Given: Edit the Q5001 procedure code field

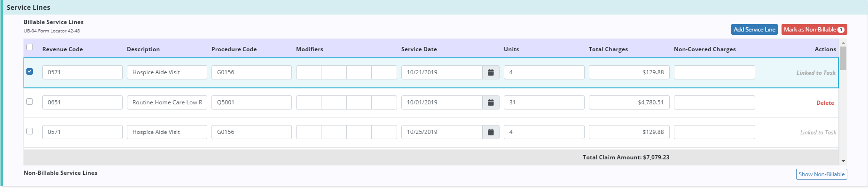Looking at the screenshot, I should (x=251, y=102).
